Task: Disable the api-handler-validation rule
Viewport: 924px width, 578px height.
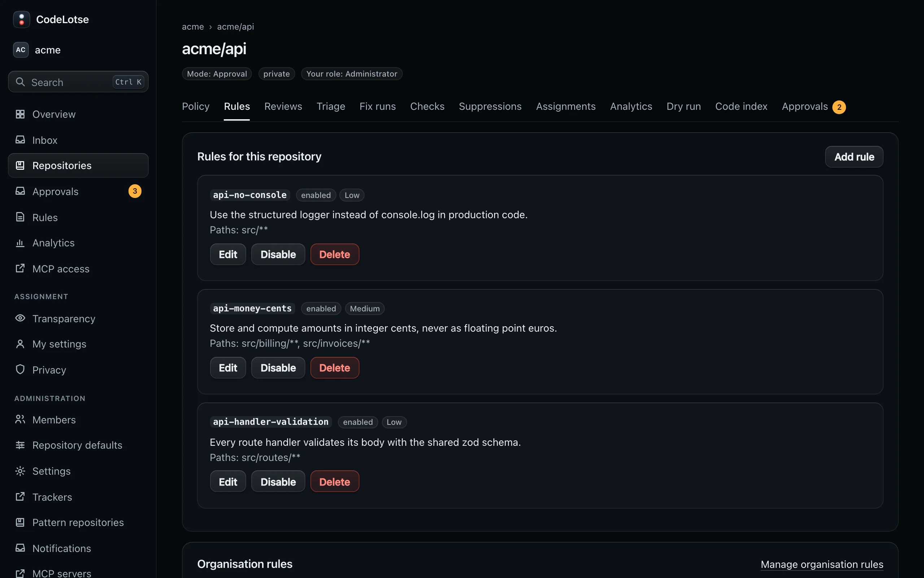Action: [278, 481]
